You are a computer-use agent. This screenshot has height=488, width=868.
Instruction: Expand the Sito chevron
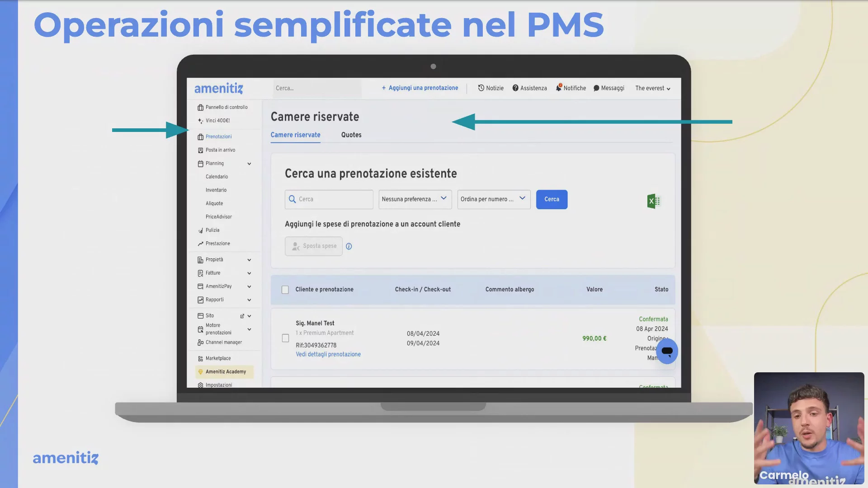click(x=249, y=316)
